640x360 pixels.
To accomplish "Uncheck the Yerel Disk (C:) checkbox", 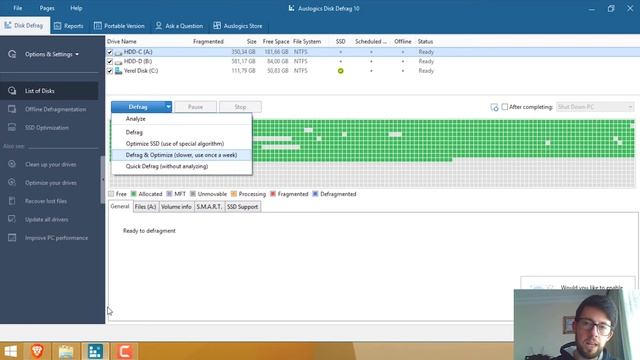I will pyautogui.click(x=110, y=71).
